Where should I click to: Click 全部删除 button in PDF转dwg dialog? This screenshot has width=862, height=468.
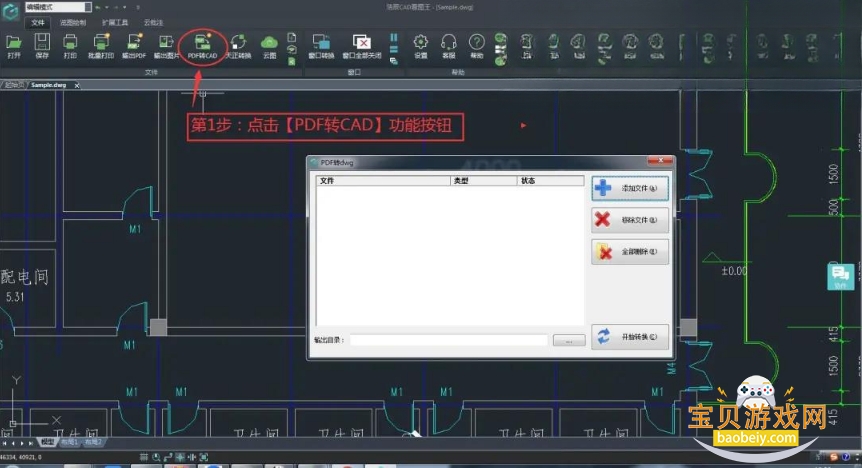(630, 252)
